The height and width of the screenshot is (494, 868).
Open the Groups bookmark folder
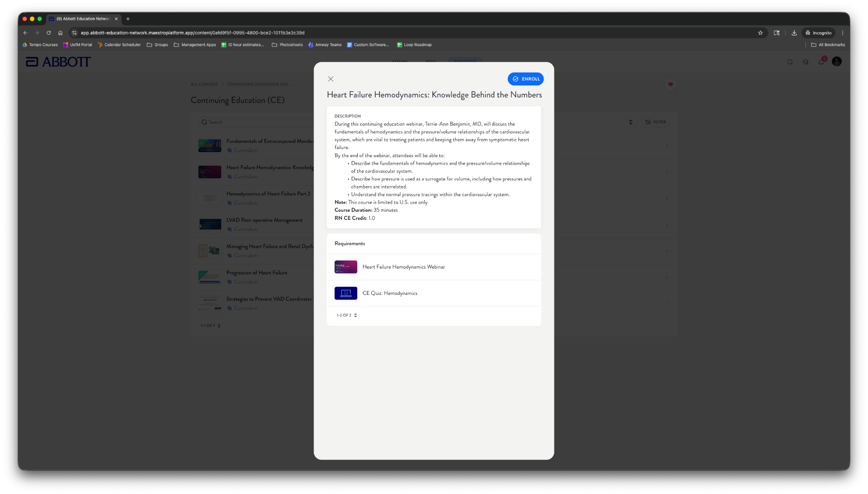[157, 44]
